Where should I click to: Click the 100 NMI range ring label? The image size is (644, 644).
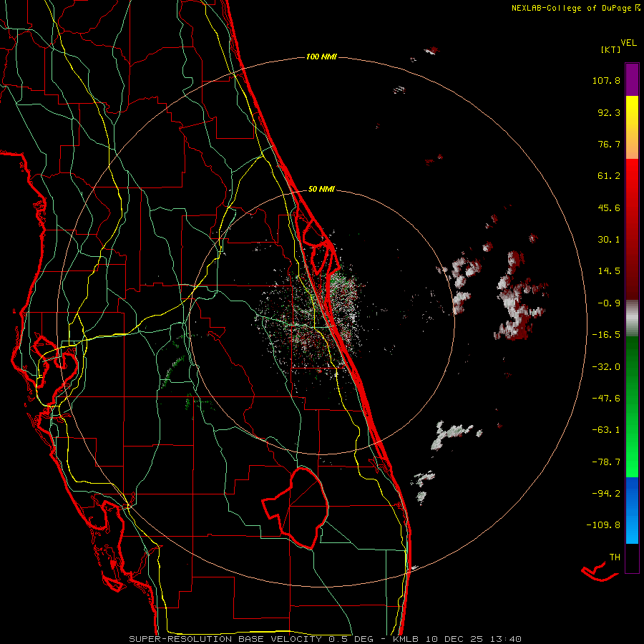[x=321, y=57]
